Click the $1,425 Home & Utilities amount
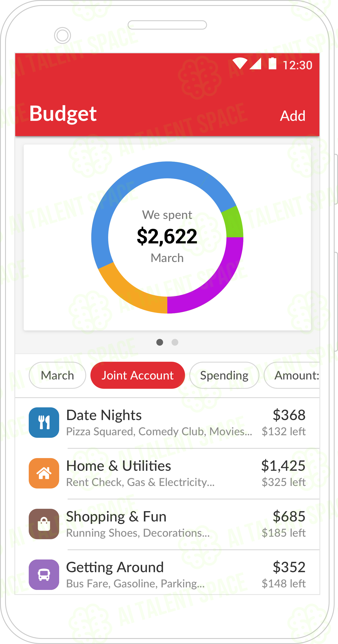Screen dimensions: 338x644 [283, 465]
